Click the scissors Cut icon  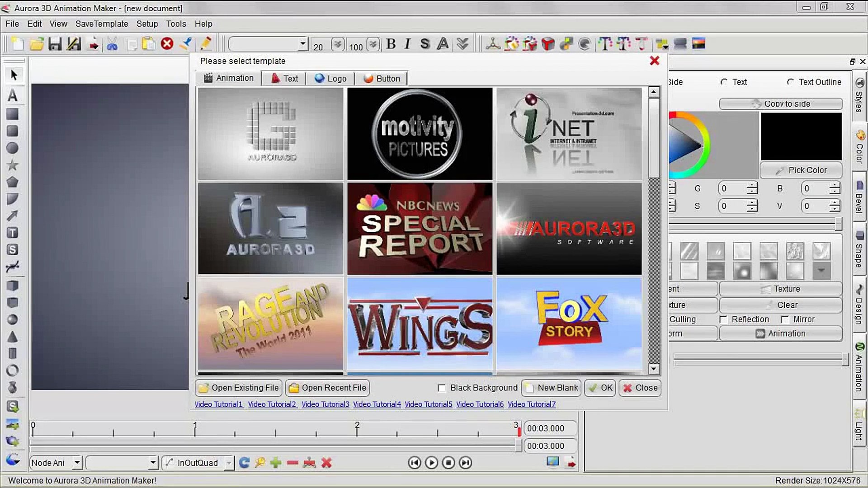tap(112, 44)
